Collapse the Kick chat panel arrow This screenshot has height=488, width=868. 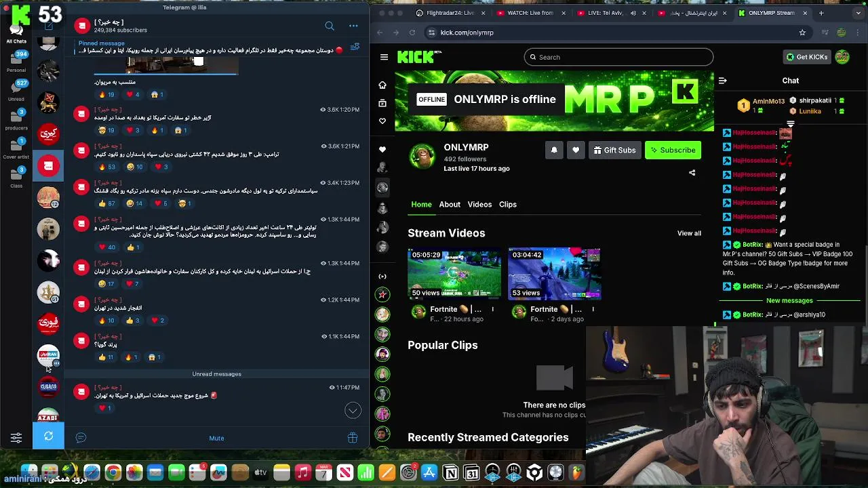(x=722, y=81)
